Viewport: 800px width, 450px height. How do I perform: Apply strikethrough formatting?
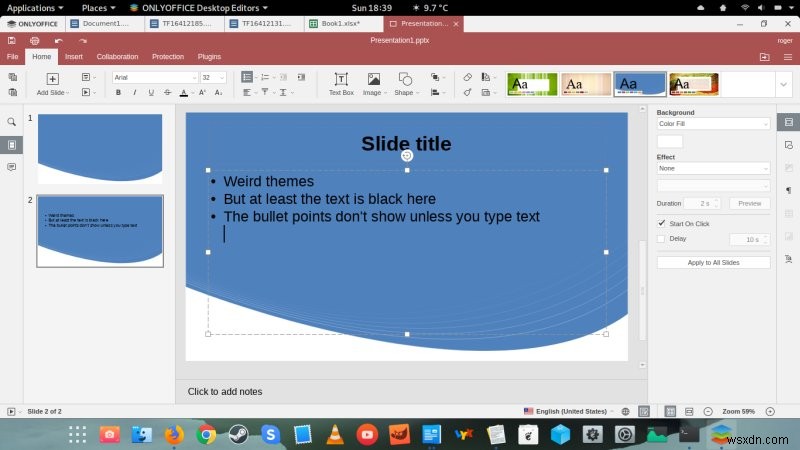[167, 92]
